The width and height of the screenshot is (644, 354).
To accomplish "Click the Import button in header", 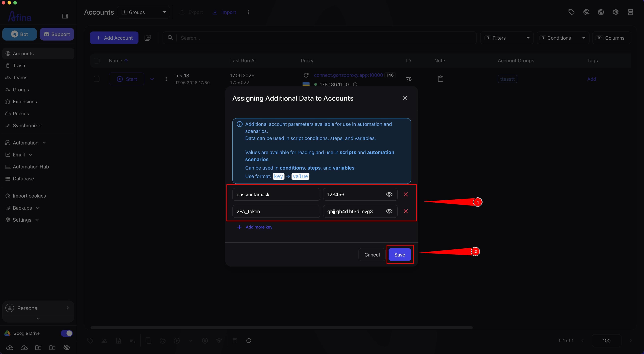I will (224, 12).
